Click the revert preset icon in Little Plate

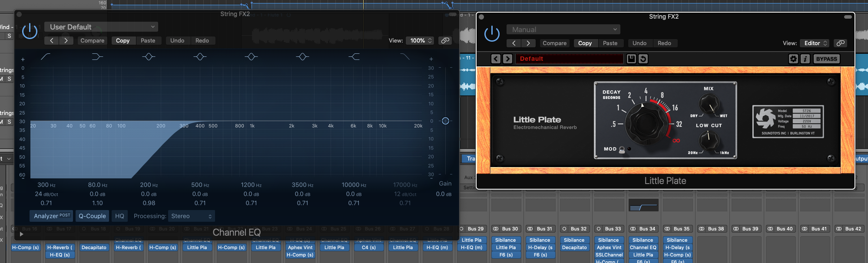pyautogui.click(x=643, y=59)
